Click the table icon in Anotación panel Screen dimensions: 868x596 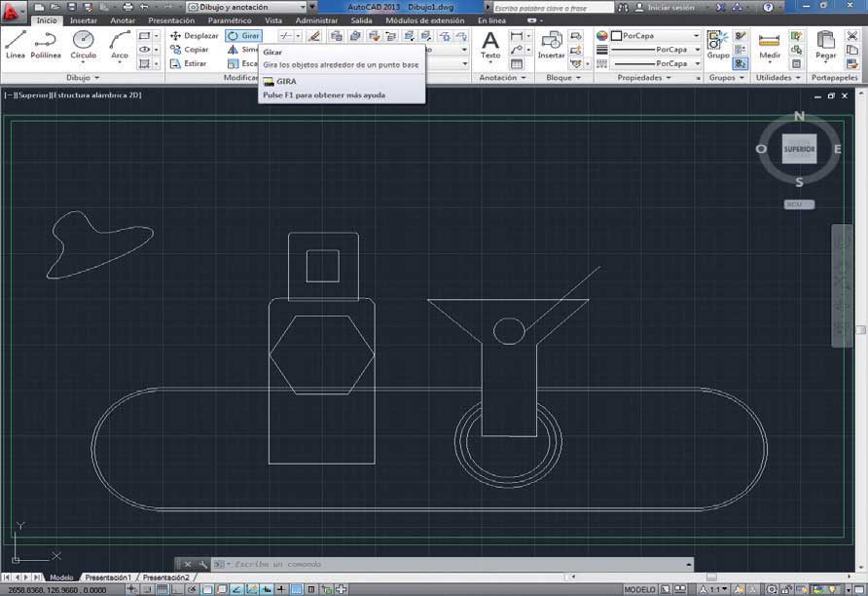click(x=517, y=63)
